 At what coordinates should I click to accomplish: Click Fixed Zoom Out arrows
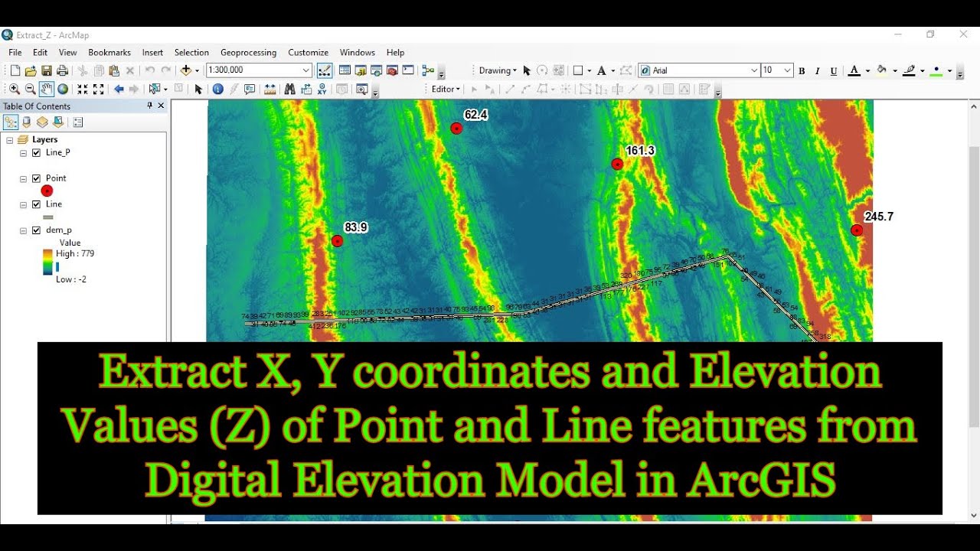coord(99,90)
